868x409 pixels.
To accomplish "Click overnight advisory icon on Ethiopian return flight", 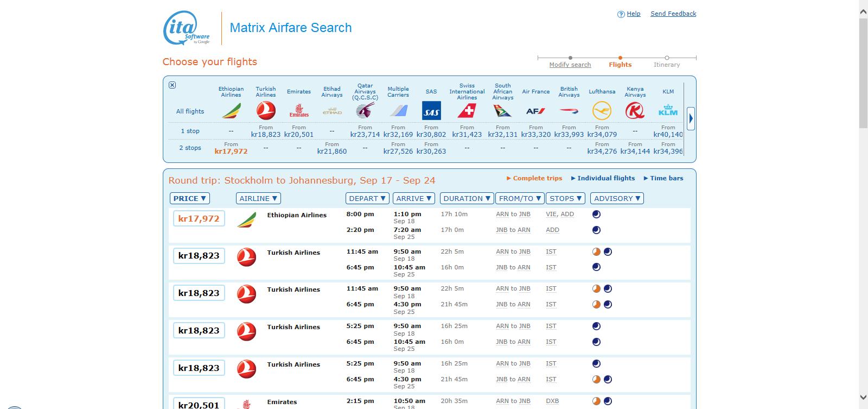I will click(596, 230).
